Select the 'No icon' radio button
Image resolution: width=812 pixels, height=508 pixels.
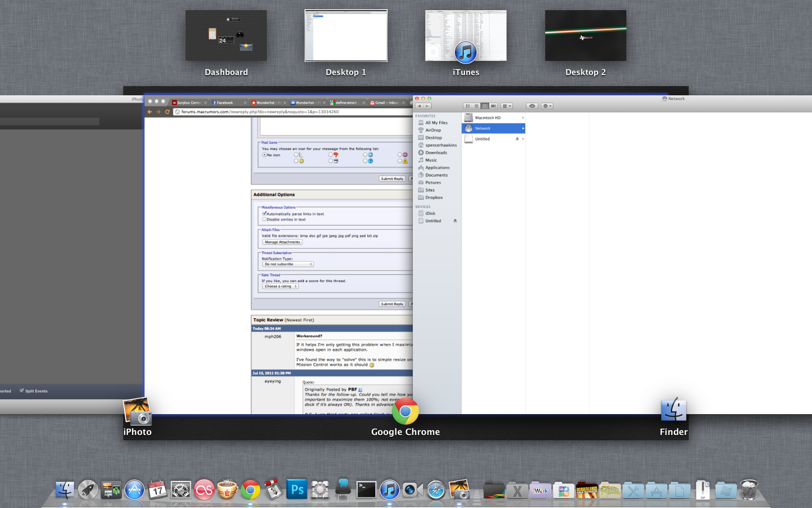264,155
